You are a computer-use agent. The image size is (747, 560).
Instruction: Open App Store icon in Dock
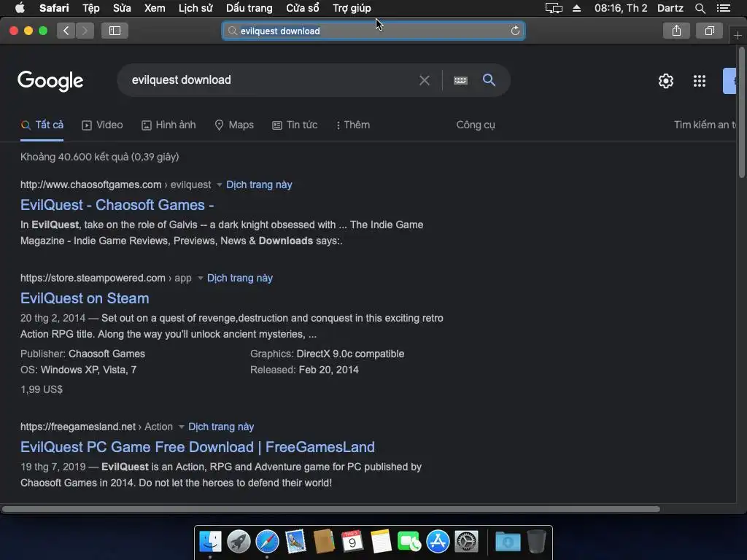coord(438,542)
